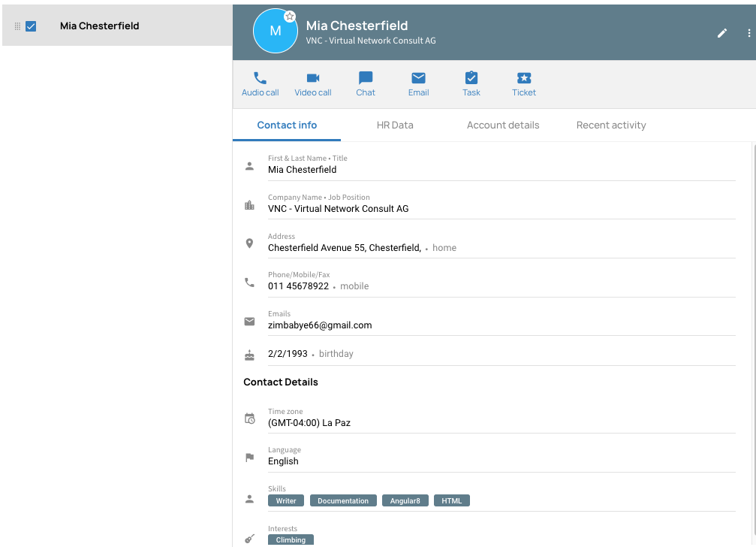756x547 pixels.
Task: Click the location pin icon beside address
Action: [x=249, y=243]
